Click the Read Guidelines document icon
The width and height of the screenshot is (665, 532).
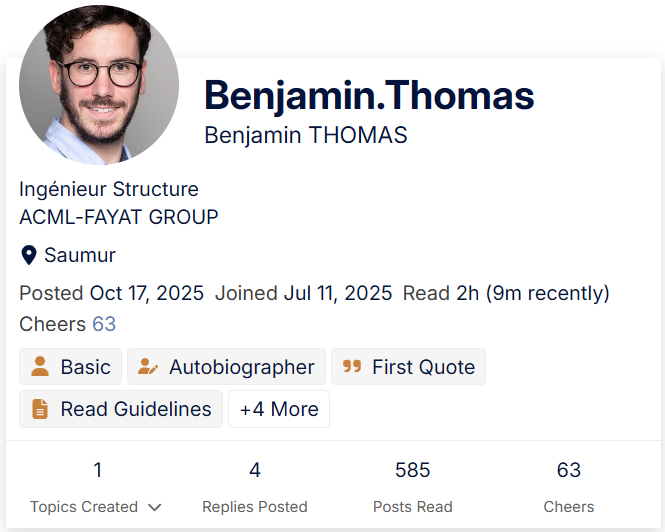tap(40, 409)
